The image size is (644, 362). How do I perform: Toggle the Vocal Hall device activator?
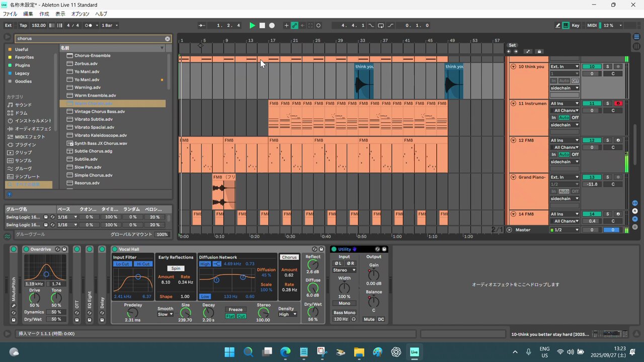pyautogui.click(x=115, y=249)
